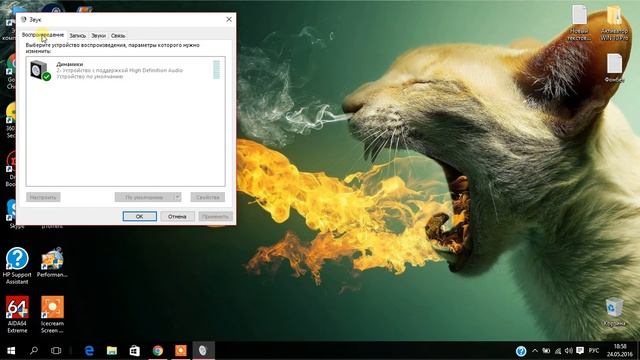
Task: Launch Google Chrome from taskbar
Action: click(158, 351)
